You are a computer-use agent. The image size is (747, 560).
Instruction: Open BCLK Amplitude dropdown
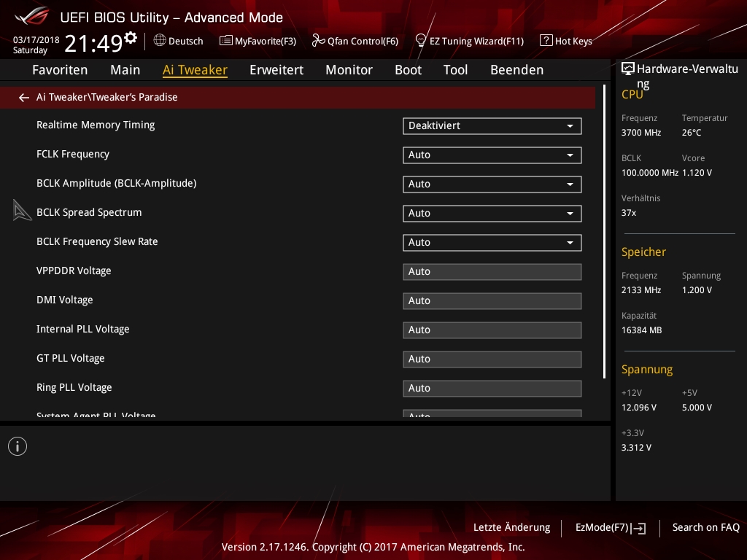click(492, 184)
